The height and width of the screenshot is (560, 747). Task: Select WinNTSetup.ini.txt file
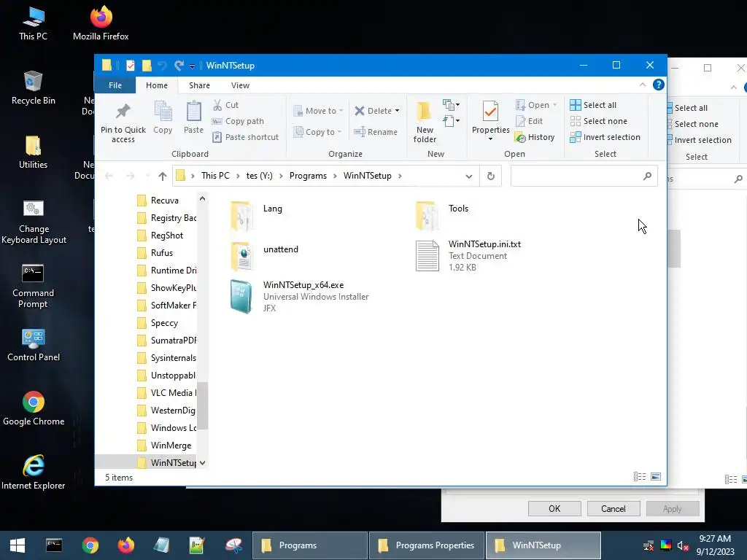click(468, 256)
